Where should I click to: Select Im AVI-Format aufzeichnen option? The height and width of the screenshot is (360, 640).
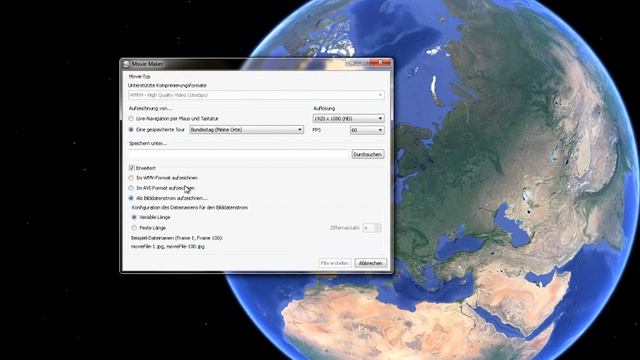tap(131, 188)
